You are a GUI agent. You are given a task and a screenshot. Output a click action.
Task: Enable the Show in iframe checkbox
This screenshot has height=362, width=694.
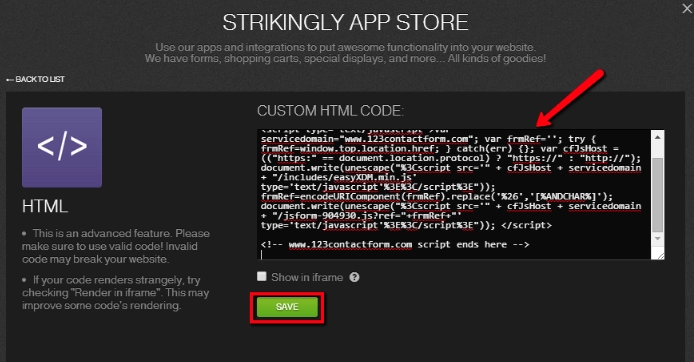pyautogui.click(x=262, y=277)
